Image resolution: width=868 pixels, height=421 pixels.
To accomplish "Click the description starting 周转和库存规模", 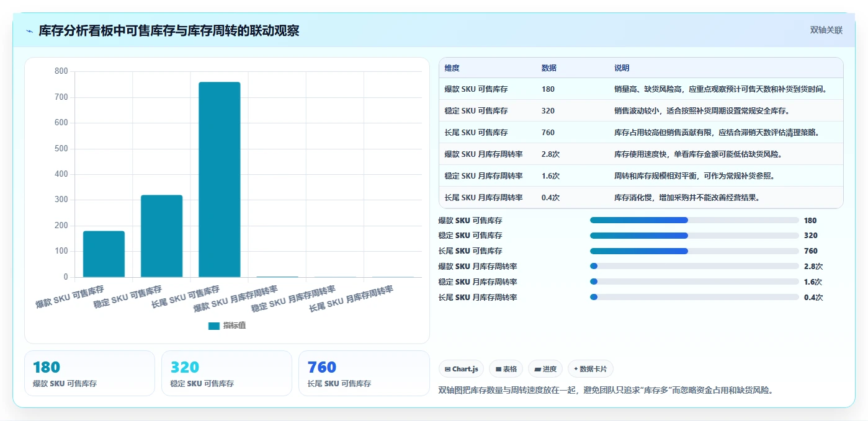I will coord(696,176).
